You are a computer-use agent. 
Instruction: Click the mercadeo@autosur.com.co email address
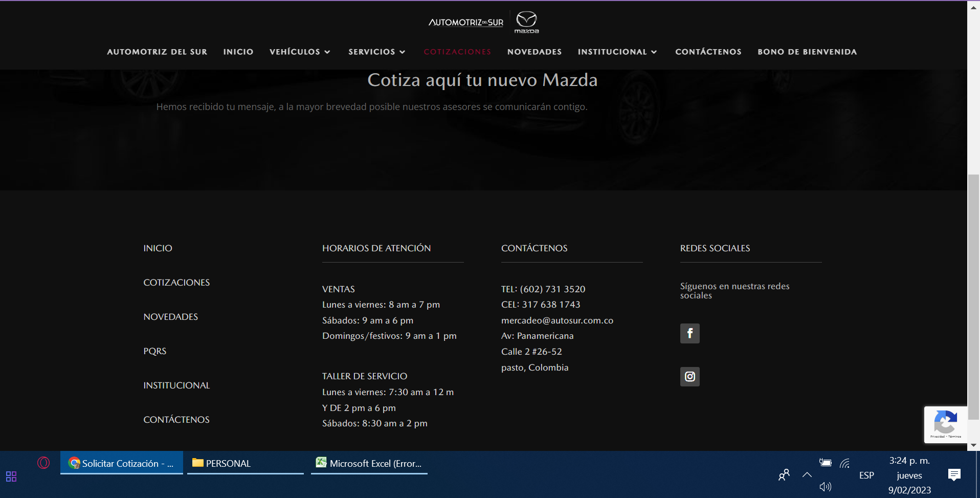coord(557,320)
